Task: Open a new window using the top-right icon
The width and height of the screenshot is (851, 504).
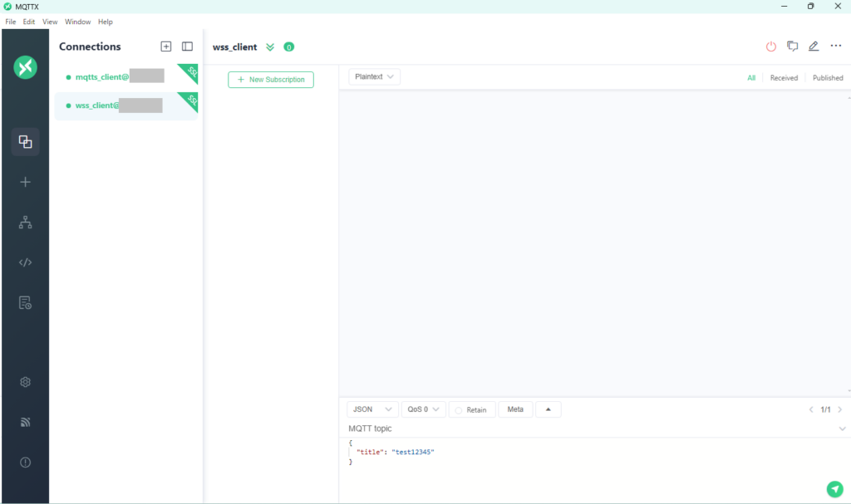Action: (792, 46)
